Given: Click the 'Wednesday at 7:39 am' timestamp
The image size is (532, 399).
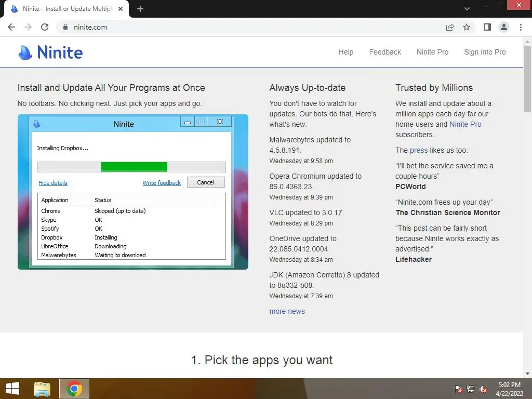Looking at the screenshot, I should pos(301,296).
